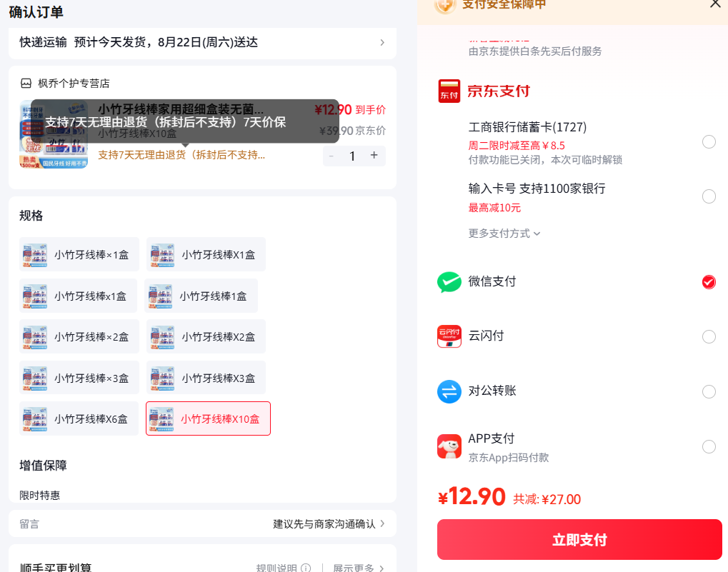
Task: Close the payment panel with X
Action: pos(715,4)
